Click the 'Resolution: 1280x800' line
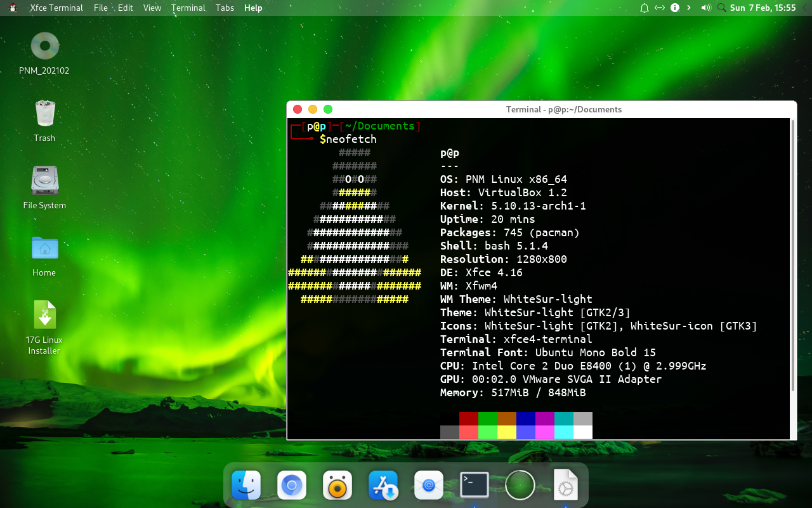The image size is (812, 508). click(x=504, y=259)
